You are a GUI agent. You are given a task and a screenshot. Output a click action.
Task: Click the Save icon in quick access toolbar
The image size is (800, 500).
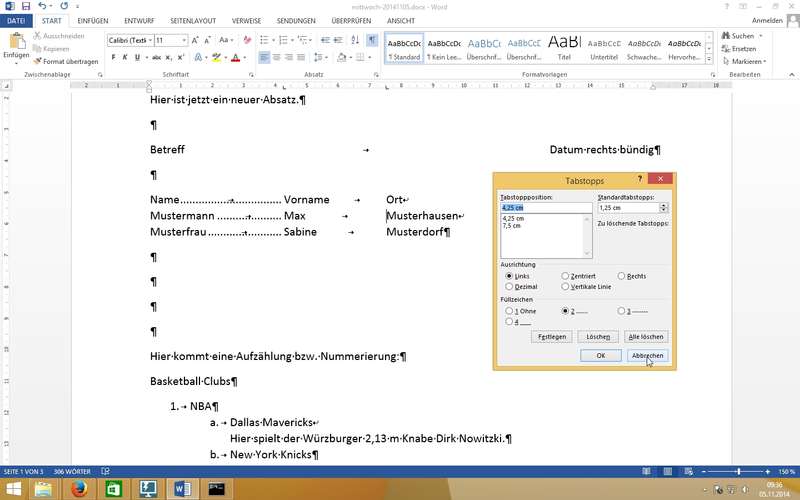click(x=24, y=6)
